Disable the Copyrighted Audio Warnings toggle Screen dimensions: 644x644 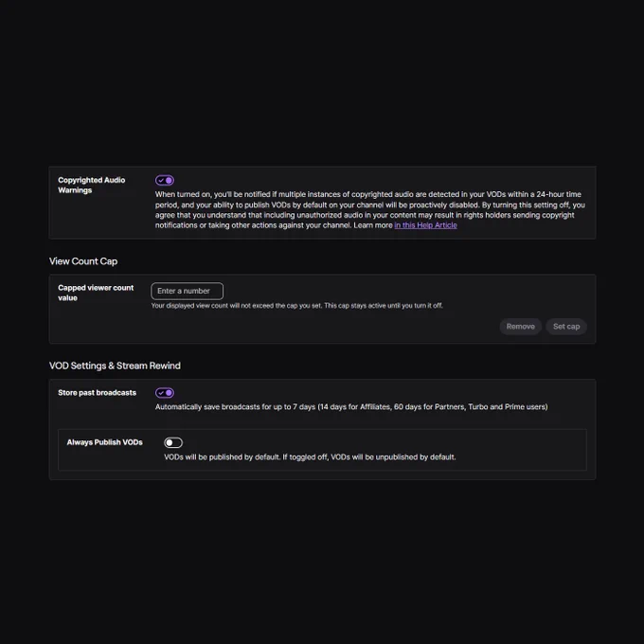pos(165,180)
